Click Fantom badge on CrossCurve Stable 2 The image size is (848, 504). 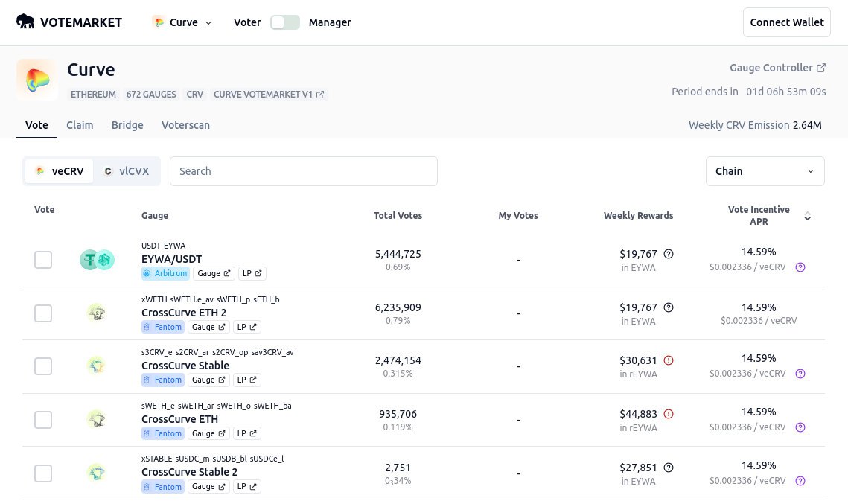click(163, 487)
